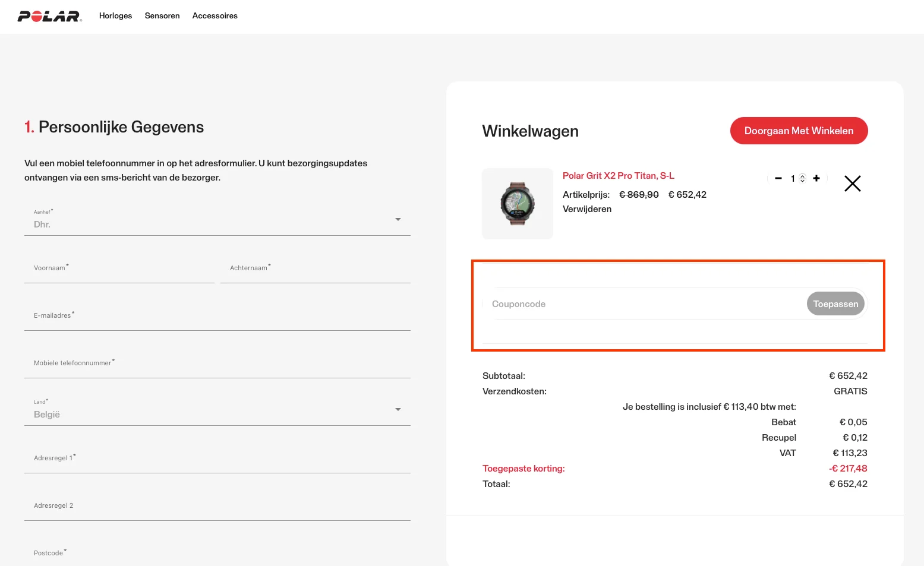Viewport: 924px width, 566px height.
Task: Click the watch product thumbnail
Action: click(517, 204)
